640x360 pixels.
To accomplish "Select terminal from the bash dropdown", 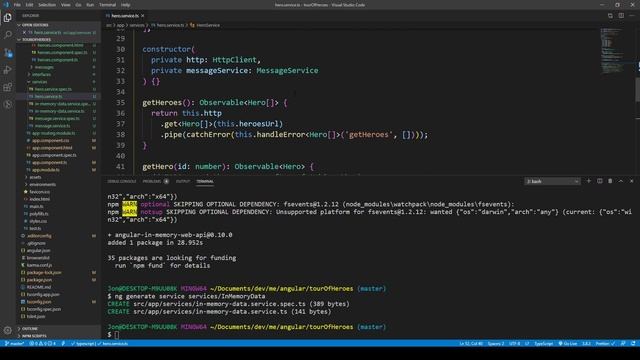I will point(552,181).
